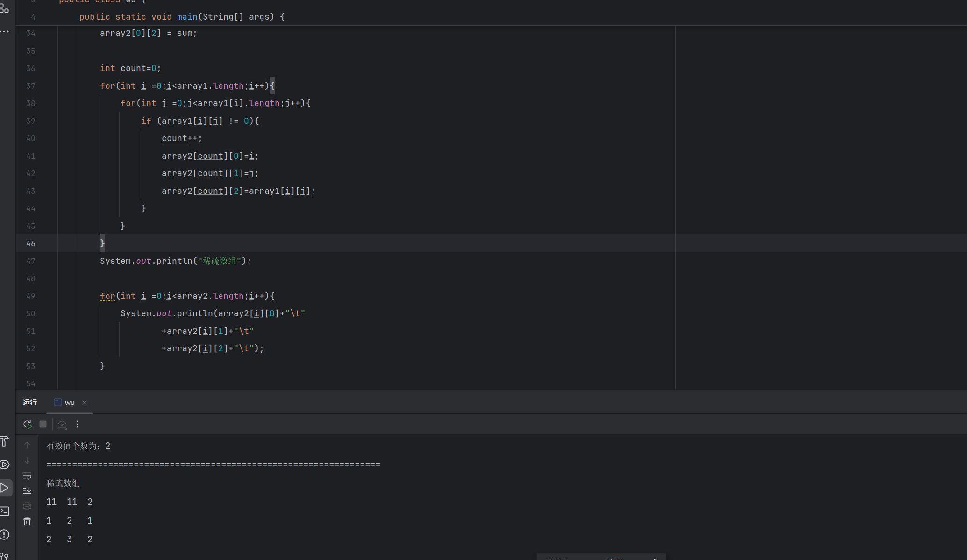The height and width of the screenshot is (560, 967).
Task: Open the Structure tool window icon
Action: click(x=4, y=9)
